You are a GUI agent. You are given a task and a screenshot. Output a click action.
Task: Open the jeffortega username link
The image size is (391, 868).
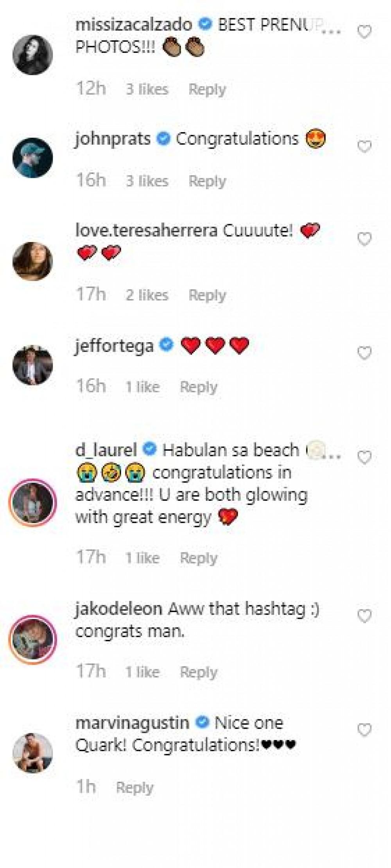pyautogui.click(x=114, y=346)
